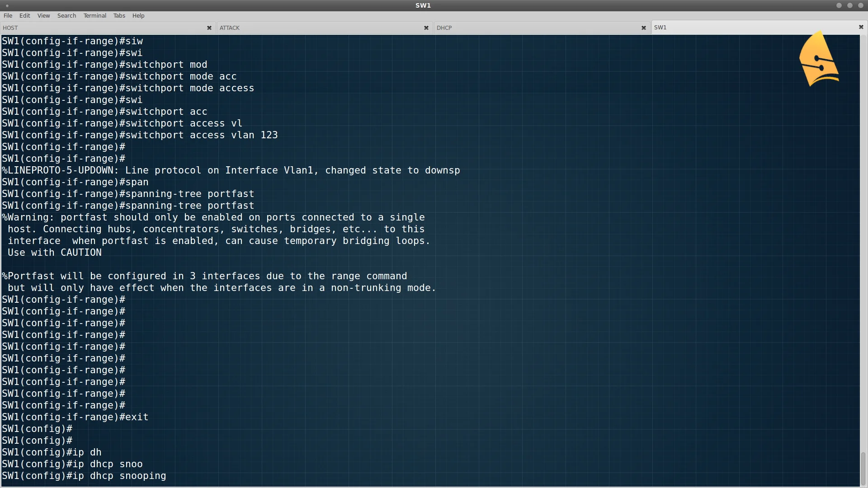The width and height of the screenshot is (868, 488).
Task: Click the last window control button in the title bar
Action: [860, 5]
